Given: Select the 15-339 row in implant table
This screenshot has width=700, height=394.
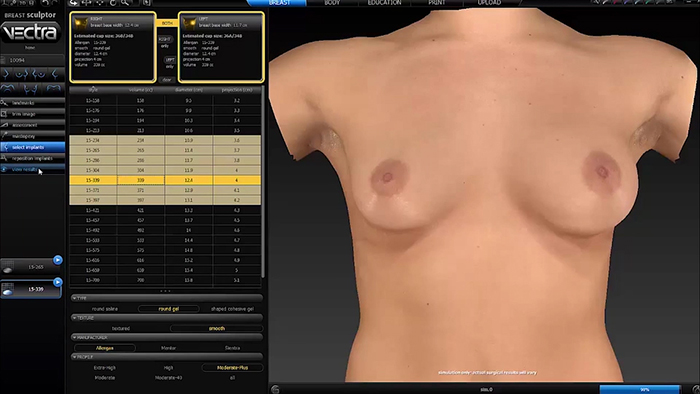Looking at the screenshot, I should pyautogui.click(x=165, y=180).
